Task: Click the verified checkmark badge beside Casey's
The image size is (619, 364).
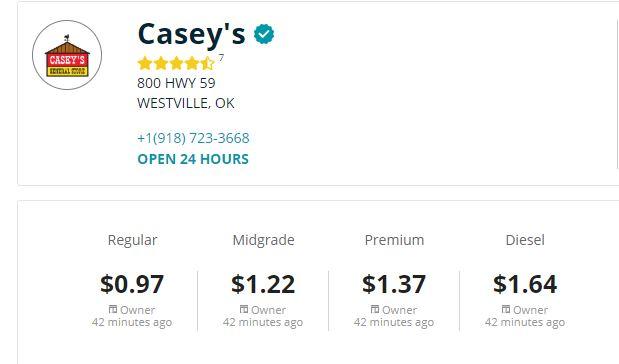Action: (264, 34)
